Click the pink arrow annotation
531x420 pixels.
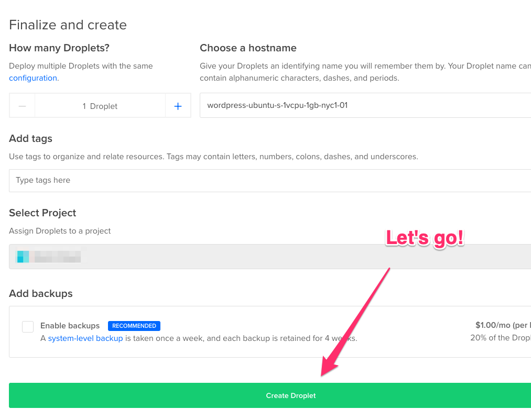pyautogui.click(x=355, y=322)
